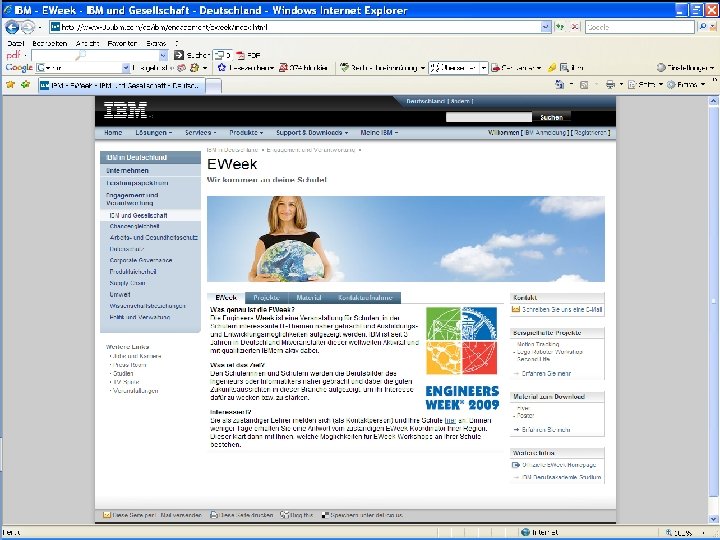Open the pdf toolbar search field dropdown
Screen dimensions: 720x540
[x=163, y=56]
